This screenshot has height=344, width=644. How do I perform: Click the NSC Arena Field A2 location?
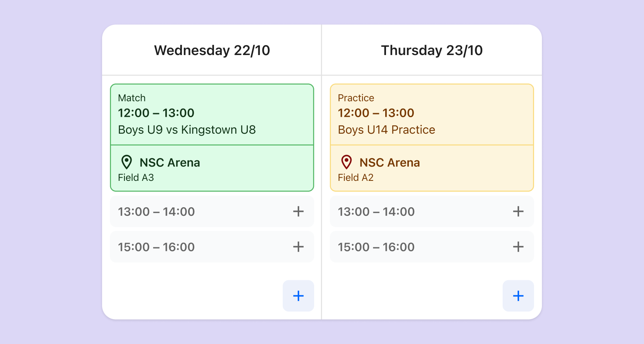click(432, 168)
